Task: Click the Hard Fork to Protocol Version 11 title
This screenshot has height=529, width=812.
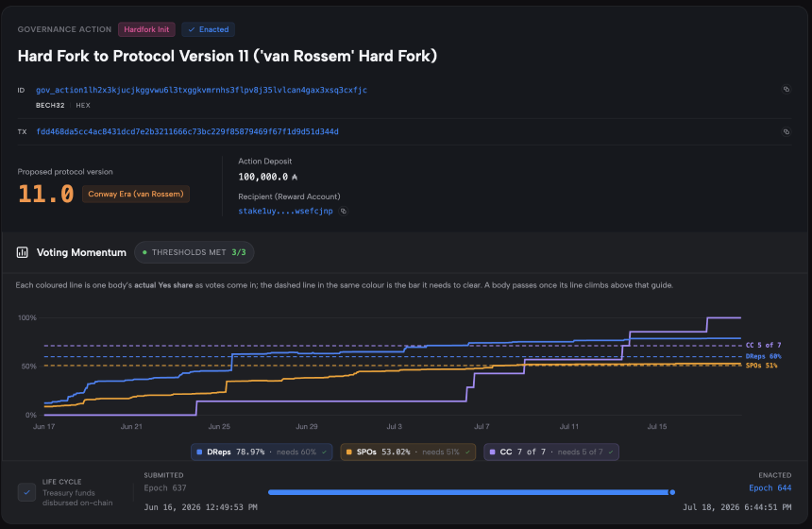Action: click(228, 56)
